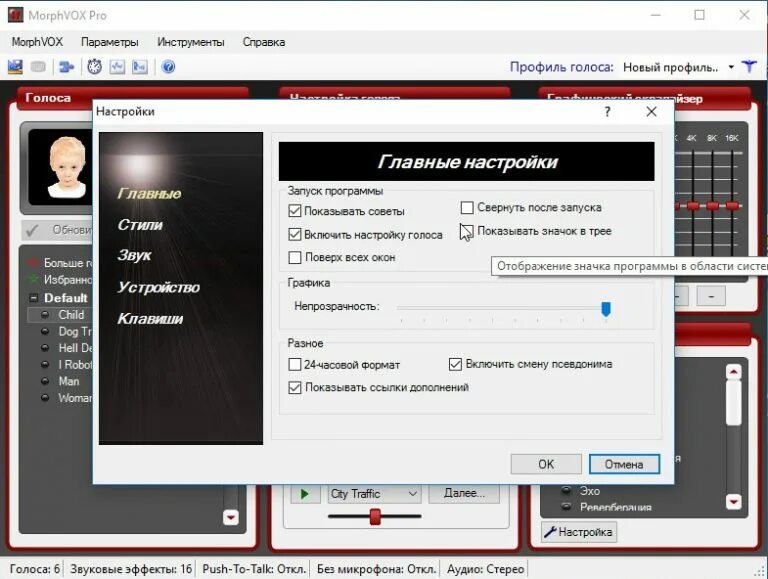Switch to the Главные settings section
The height and width of the screenshot is (579, 768).
(149, 193)
